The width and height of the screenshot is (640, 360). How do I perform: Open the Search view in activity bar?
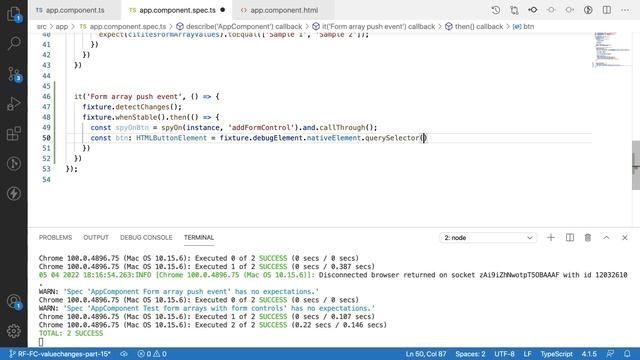click(x=14, y=43)
